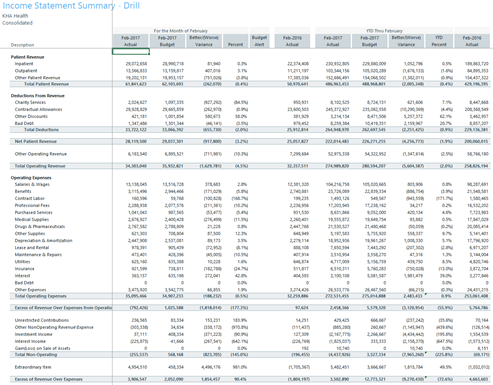Click the Drugs & Pharmaceuticals row label
The height and width of the screenshot is (385, 493).
40,226
